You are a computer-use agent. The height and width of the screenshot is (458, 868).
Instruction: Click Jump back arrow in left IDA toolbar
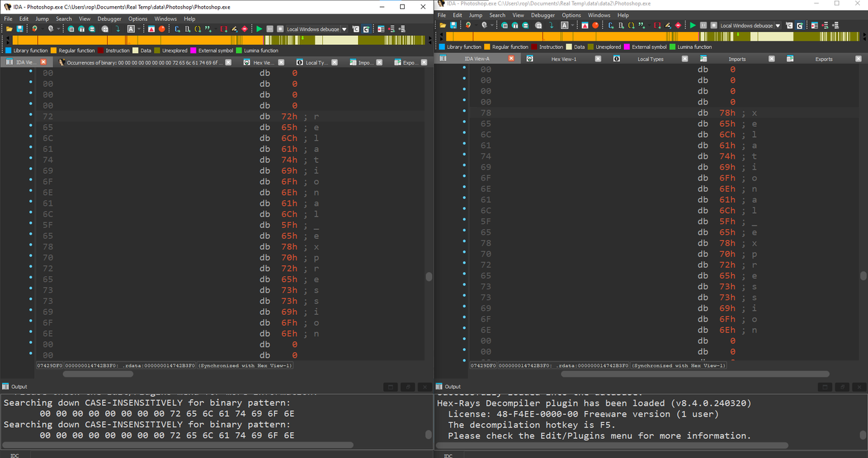(35, 29)
